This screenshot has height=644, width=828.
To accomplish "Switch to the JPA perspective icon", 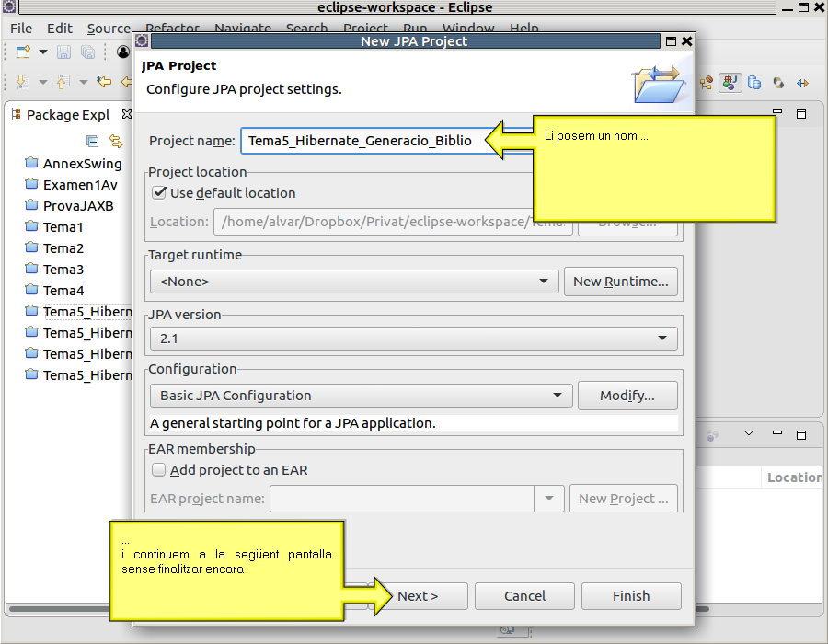I will click(x=730, y=83).
